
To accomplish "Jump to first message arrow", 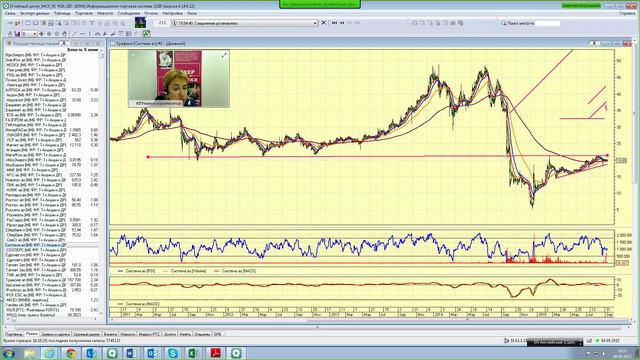I will coord(334,23).
